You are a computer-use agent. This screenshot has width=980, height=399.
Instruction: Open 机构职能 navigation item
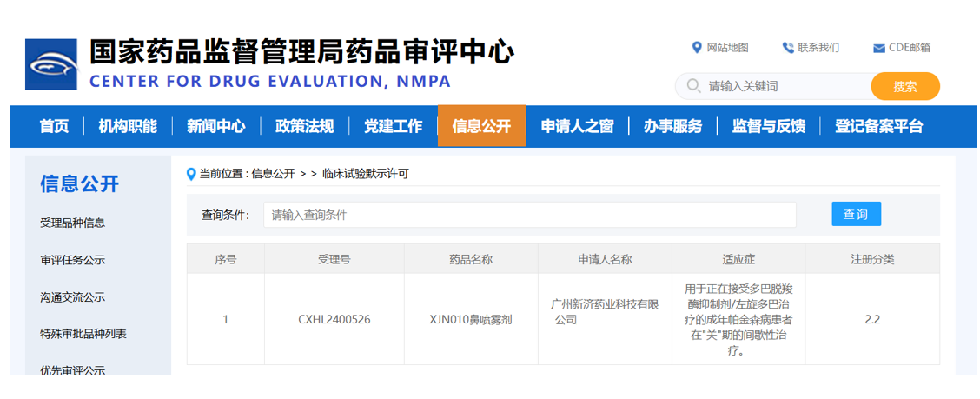coord(128,126)
